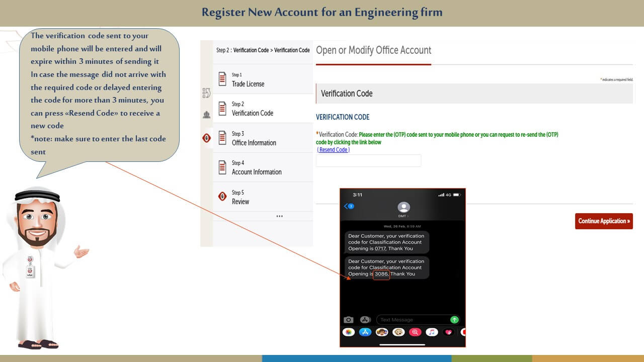
Task: Open Step 1 Trade License
Action: coord(262,79)
